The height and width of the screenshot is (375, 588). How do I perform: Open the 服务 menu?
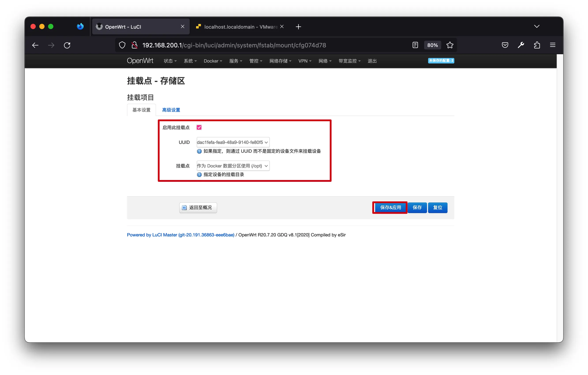pyautogui.click(x=236, y=61)
